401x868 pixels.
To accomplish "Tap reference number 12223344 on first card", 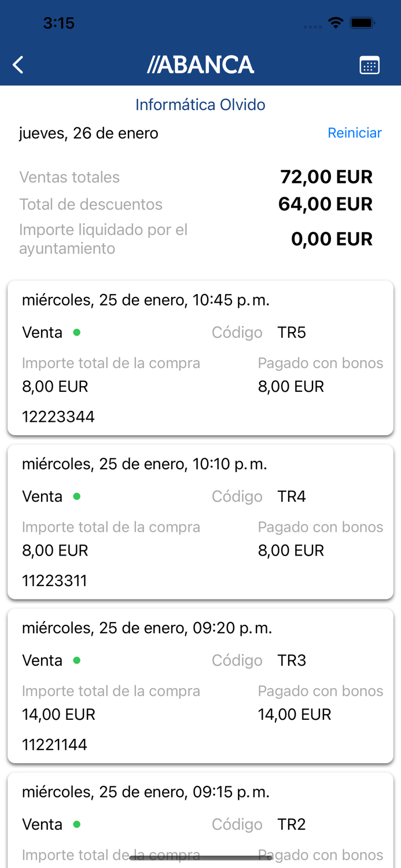I will [58, 417].
